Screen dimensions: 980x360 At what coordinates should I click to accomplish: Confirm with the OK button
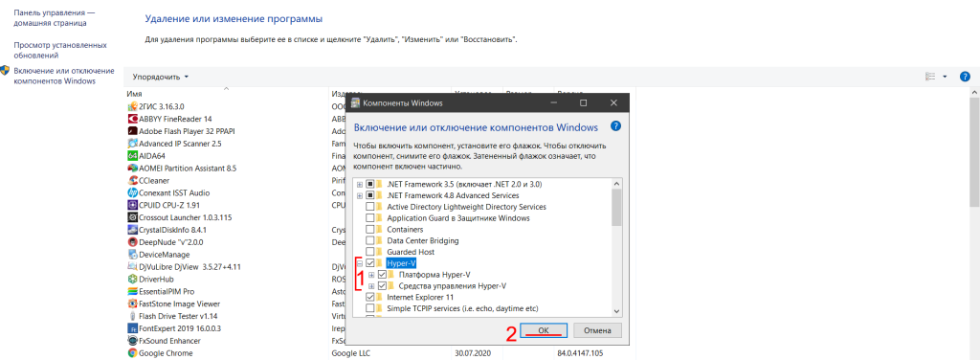(544, 330)
